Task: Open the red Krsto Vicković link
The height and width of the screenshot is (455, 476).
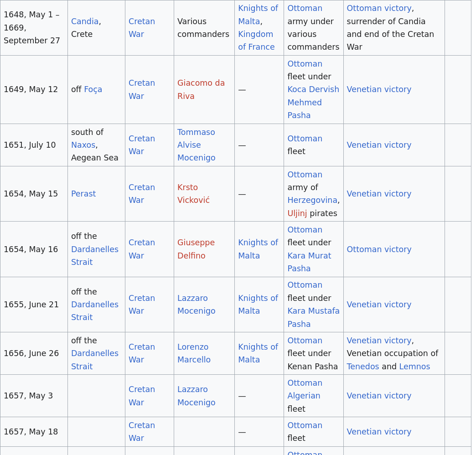Action: click(x=193, y=194)
